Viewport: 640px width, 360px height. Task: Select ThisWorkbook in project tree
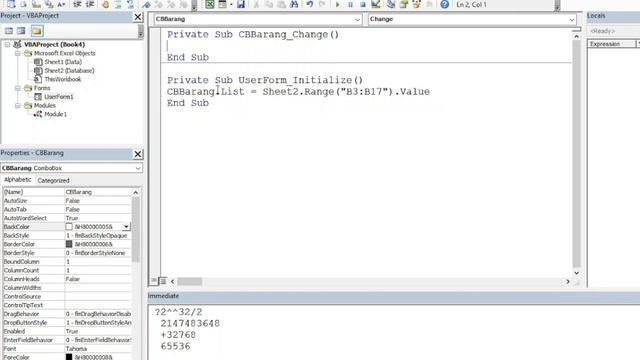click(x=62, y=80)
